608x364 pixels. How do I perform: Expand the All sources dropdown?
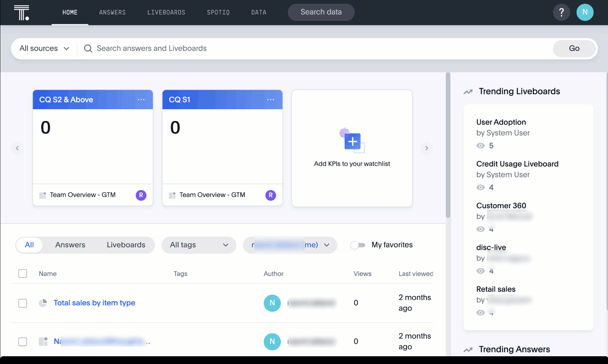44,49
